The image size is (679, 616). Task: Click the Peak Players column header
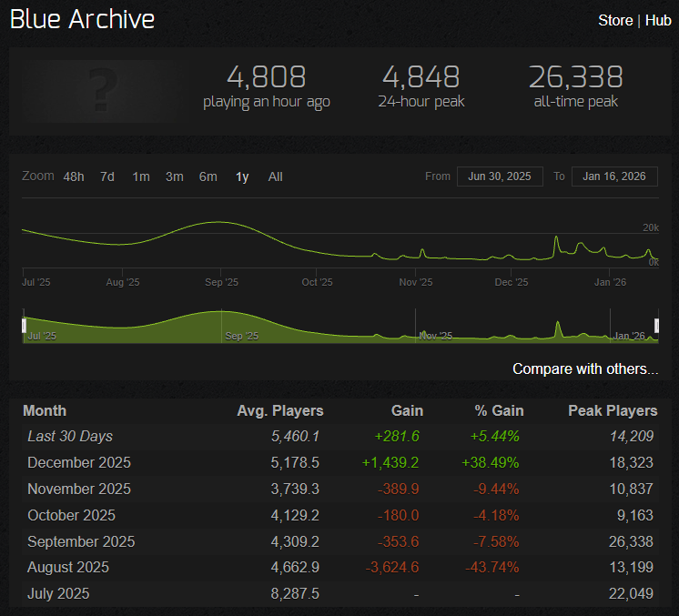pos(613,410)
